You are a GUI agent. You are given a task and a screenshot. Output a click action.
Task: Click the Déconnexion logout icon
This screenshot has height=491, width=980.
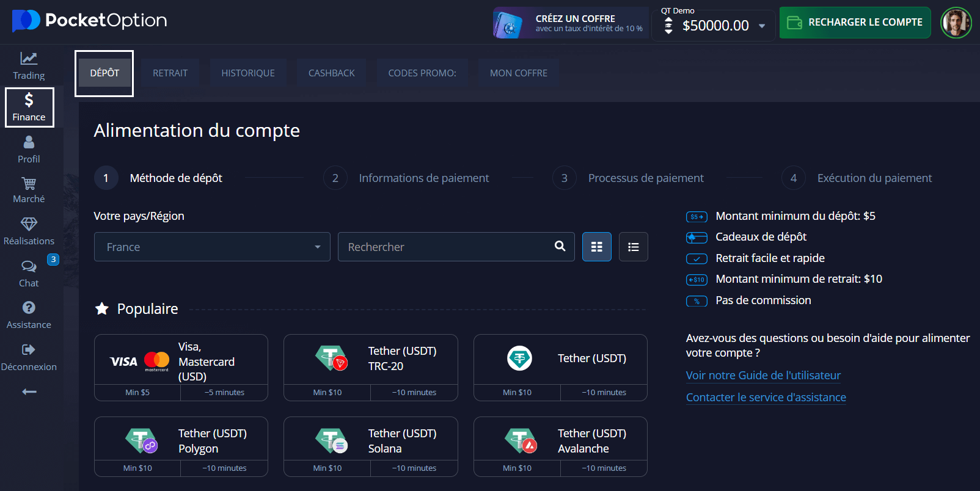[29, 349]
